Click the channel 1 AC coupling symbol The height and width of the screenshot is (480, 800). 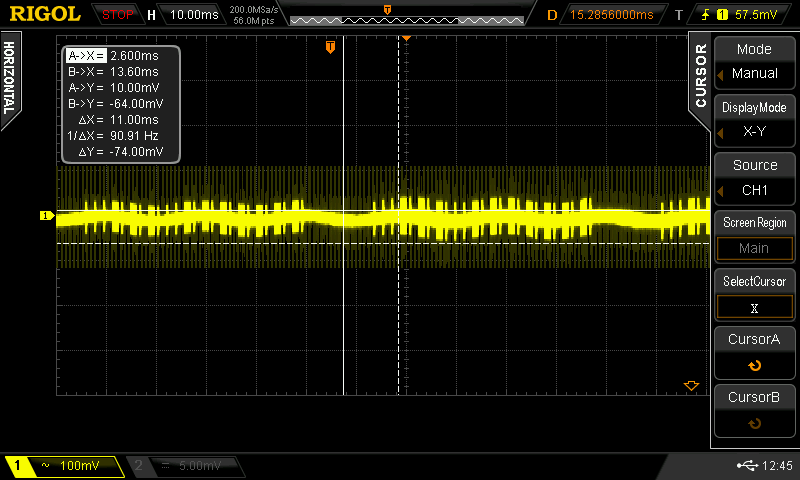pos(45,465)
